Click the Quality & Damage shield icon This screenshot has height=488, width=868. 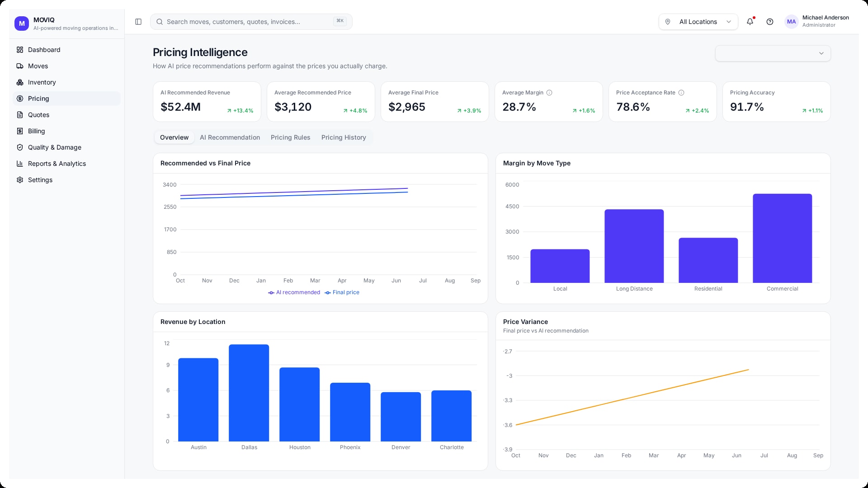(20, 147)
